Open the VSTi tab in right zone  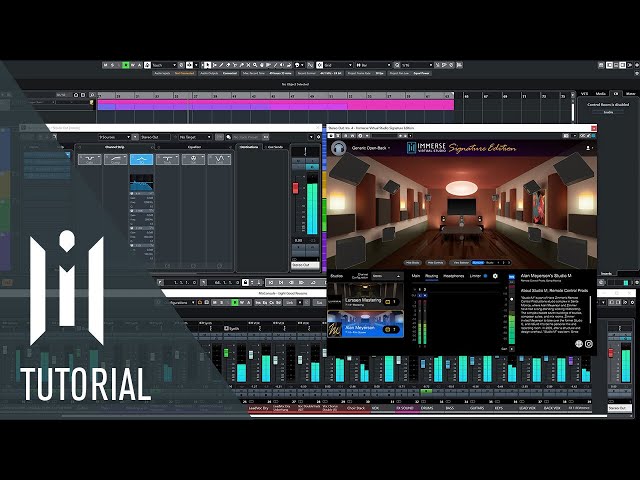584,93
